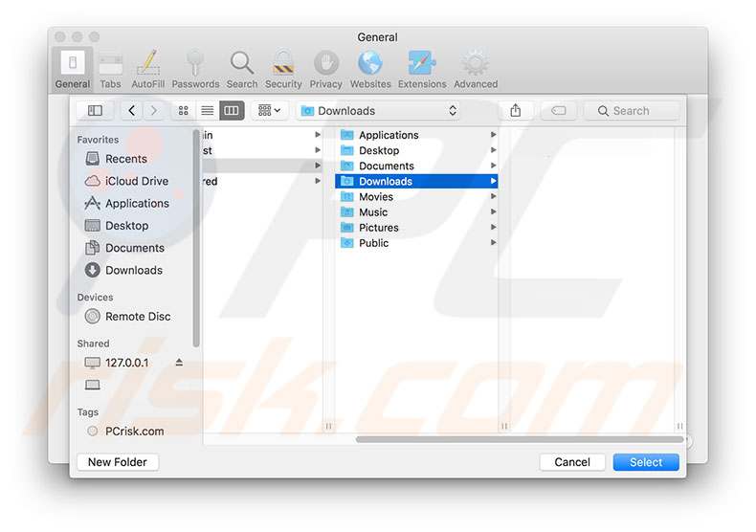Expand the Desktop folder arrow

(x=493, y=150)
